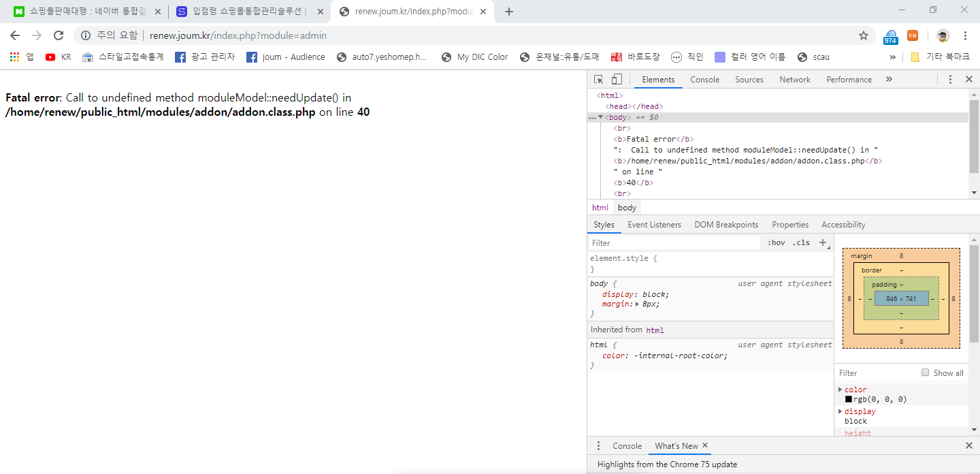Click the 846 × 741 content box
This screenshot has height=474, width=980.
coord(901,298)
